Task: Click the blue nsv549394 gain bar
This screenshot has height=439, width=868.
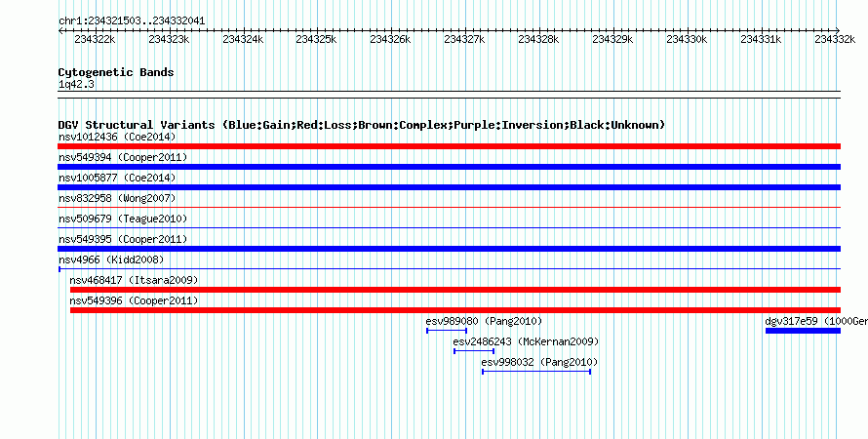Action: pyautogui.click(x=449, y=167)
